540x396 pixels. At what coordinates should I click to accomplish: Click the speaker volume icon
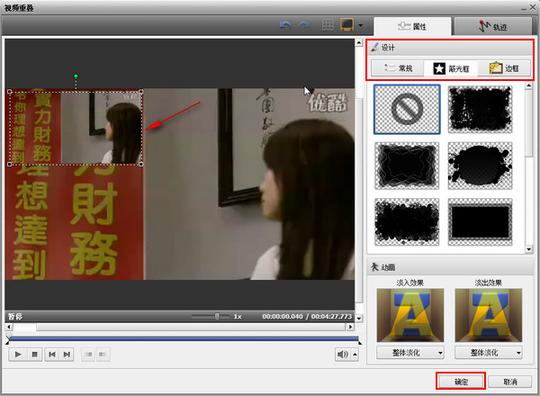(343, 354)
